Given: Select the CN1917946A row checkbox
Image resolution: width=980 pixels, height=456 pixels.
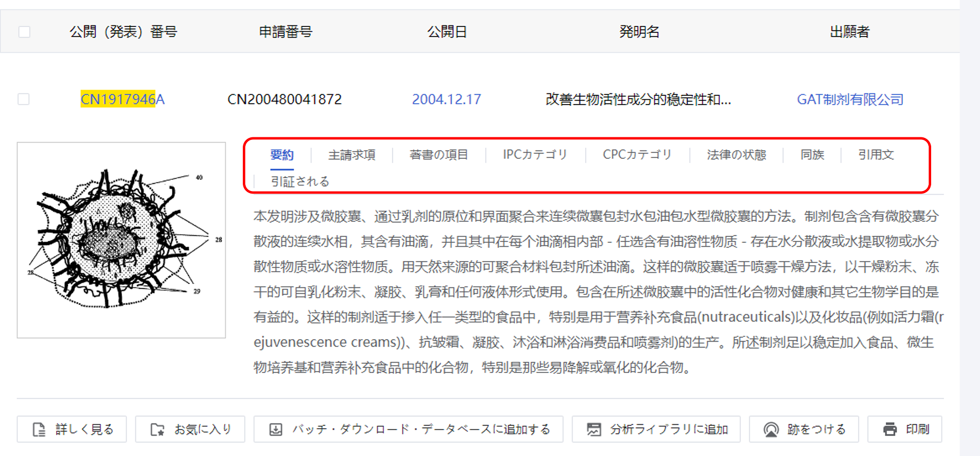Looking at the screenshot, I should pos(23,99).
